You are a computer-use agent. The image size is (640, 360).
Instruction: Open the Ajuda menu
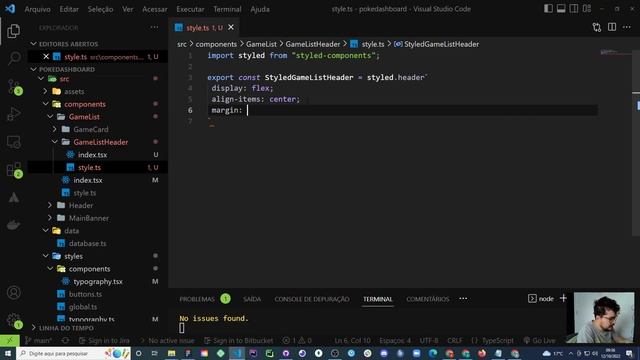click(260, 9)
